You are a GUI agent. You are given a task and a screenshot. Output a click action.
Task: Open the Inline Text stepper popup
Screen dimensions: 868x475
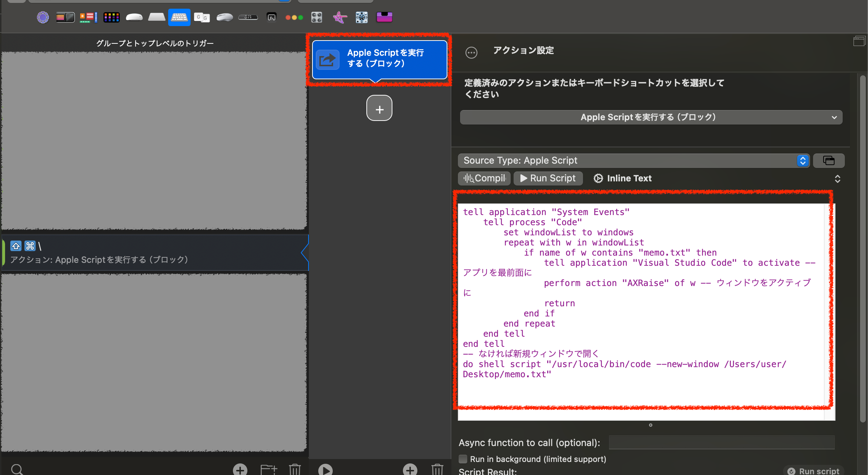pyautogui.click(x=837, y=178)
